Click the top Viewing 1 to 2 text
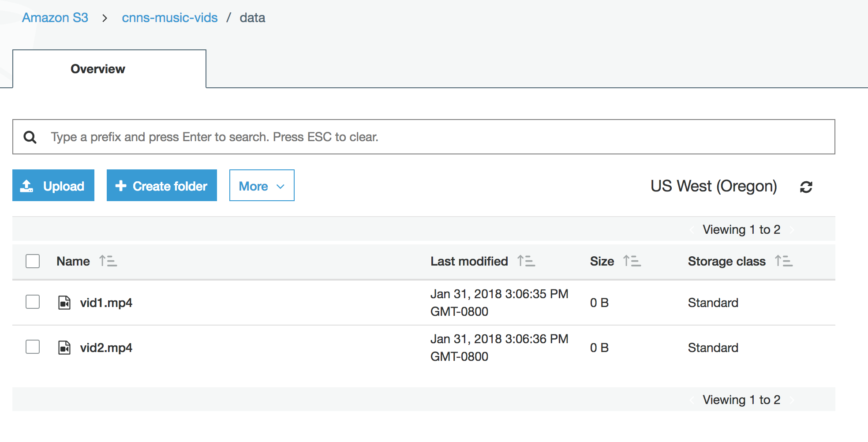This screenshot has height=442, width=868. point(741,230)
